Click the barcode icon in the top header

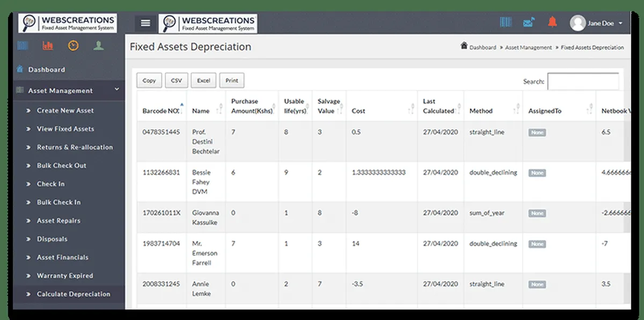(x=506, y=23)
